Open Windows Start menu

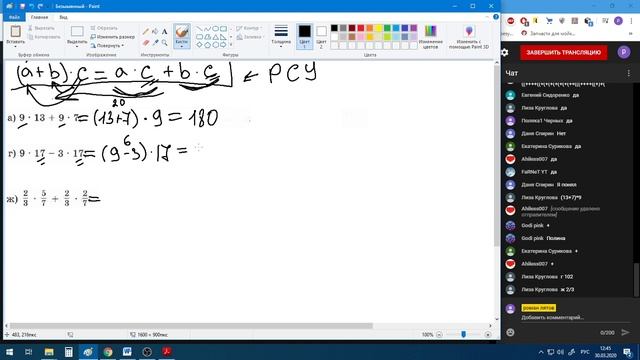pos(9,352)
